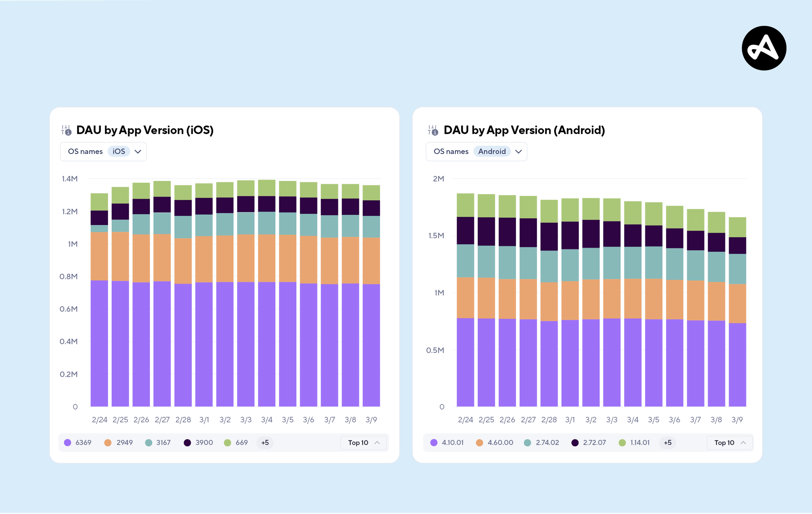Screen dimensions: 812x514
Task: Click the 1.4M axis label in iOS chart
Action: tap(69, 179)
